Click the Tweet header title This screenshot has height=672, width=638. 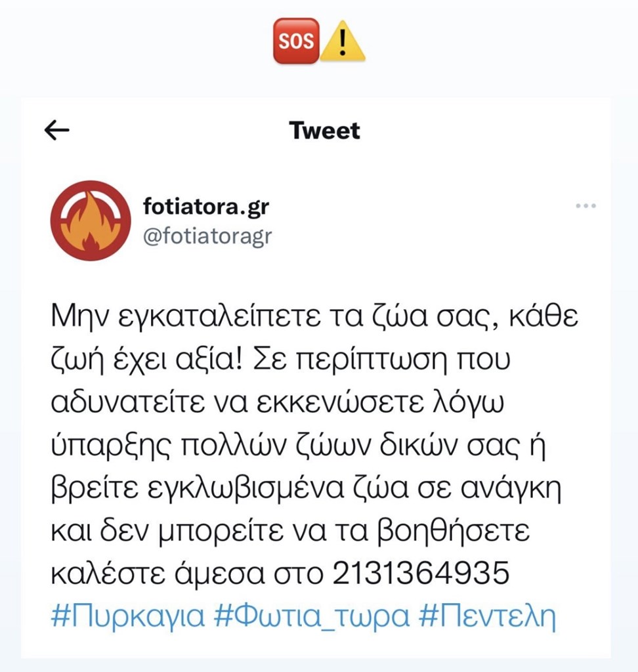(x=324, y=131)
